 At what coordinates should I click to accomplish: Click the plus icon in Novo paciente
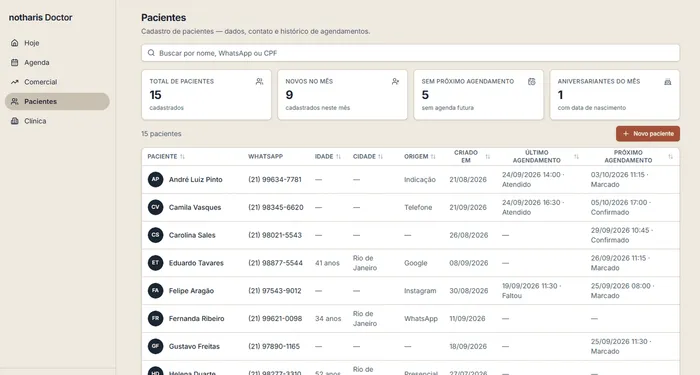click(x=626, y=134)
